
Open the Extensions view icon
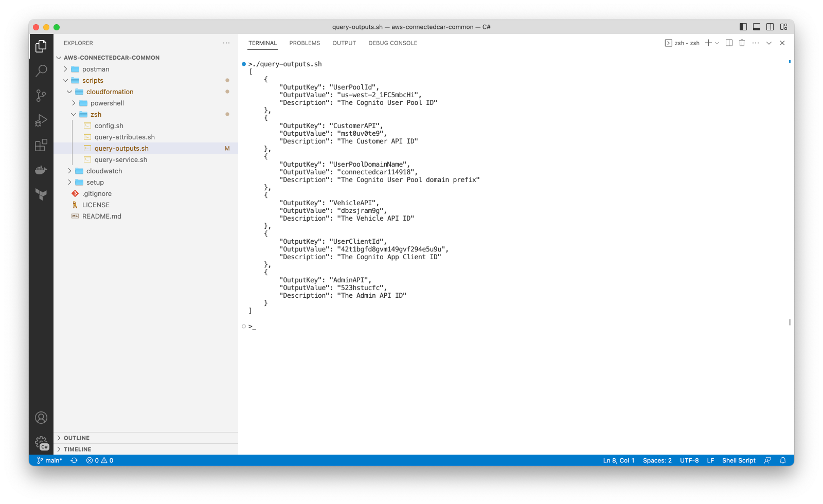coord(41,145)
